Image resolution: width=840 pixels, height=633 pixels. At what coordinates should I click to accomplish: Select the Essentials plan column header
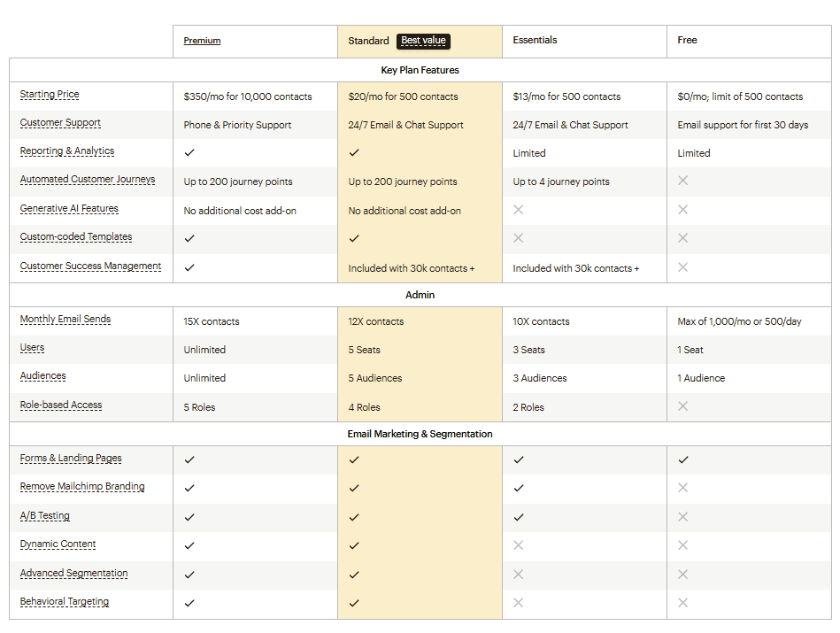coord(535,41)
